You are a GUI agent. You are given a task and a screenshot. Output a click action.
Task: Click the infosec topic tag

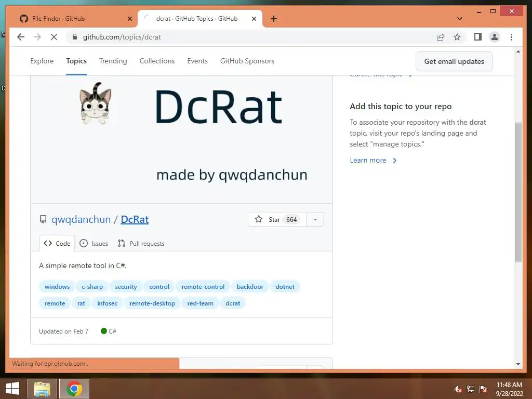pyautogui.click(x=107, y=303)
